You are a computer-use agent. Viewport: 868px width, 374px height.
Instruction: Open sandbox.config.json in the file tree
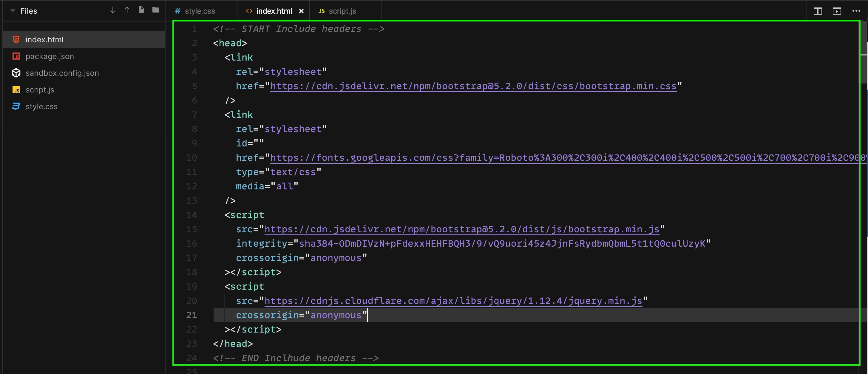84,73
